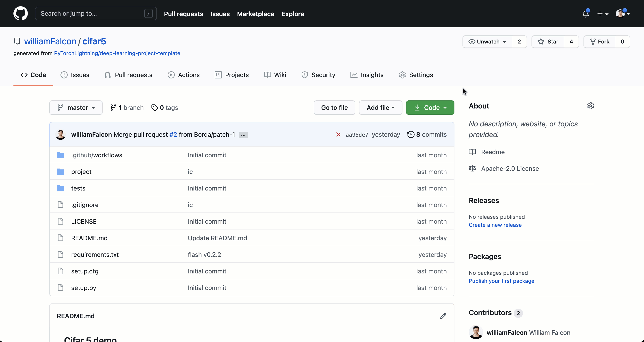
Task: Switch to the Code tab
Action: pos(33,75)
